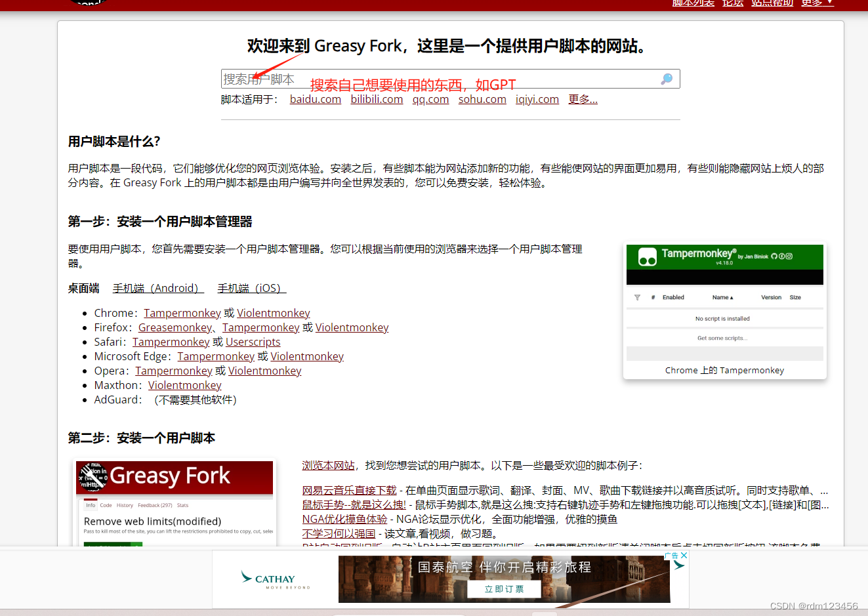This screenshot has width=868, height=616.
Task: Open 鼠标手势--就是这么拽! script link
Action: [354, 504]
